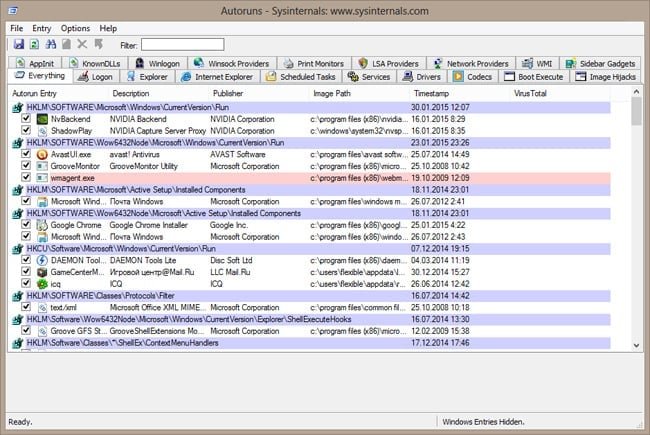
Task: Disable the AvastUI.exe entry checkbox
Action: (x=26, y=154)
